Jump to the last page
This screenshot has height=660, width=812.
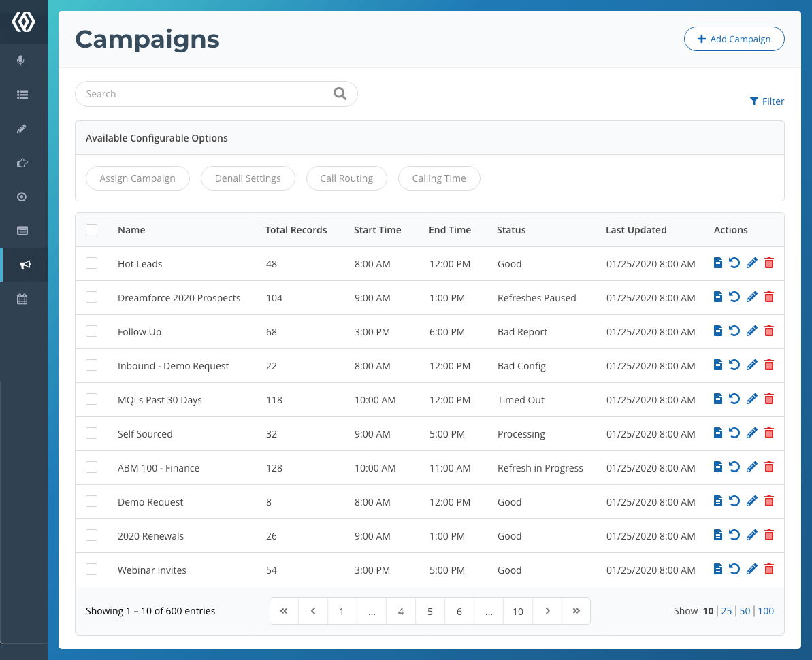[576, 611]
